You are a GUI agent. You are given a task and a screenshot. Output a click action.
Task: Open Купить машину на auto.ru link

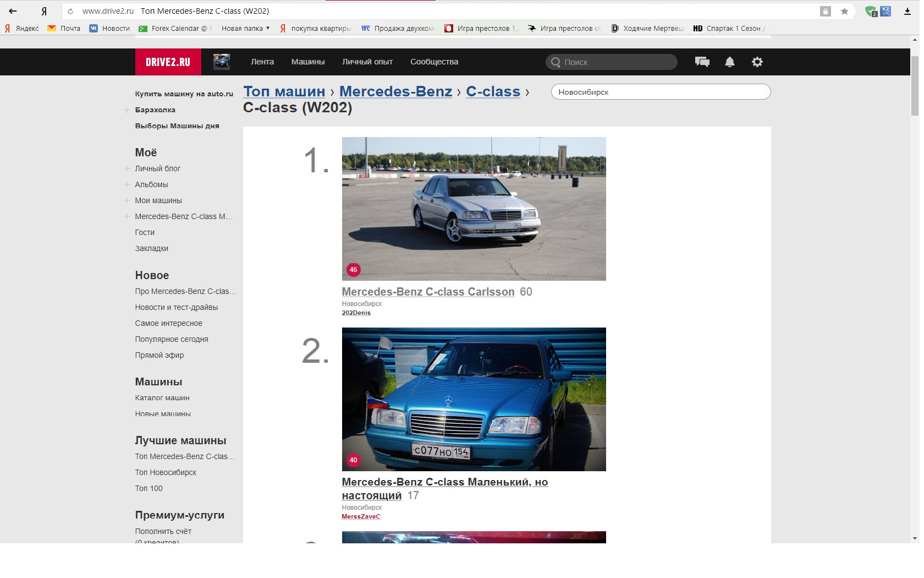[x=184, y=94]
